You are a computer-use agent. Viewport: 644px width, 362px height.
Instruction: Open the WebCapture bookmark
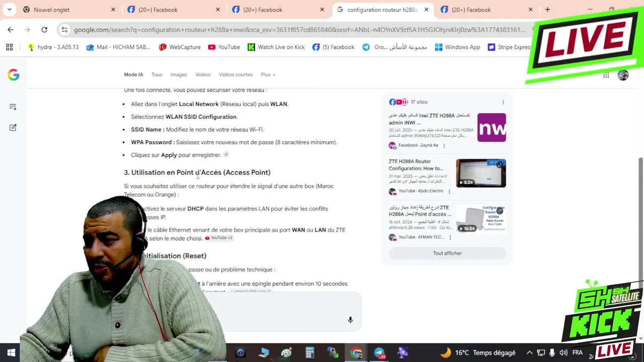click(180, 47)
